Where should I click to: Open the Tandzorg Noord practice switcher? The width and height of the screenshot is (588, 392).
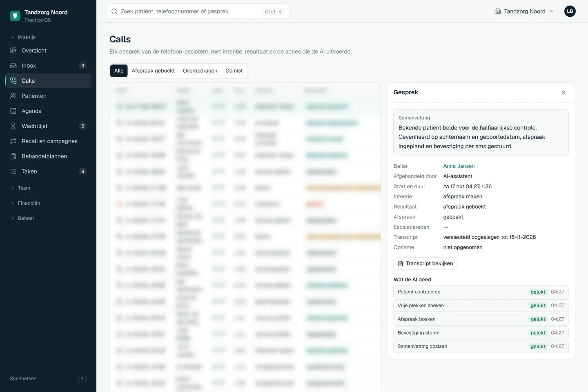[x=524, y=11]
